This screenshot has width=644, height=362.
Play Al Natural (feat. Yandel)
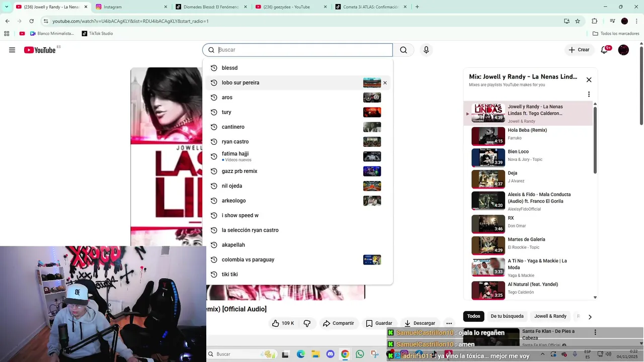(528, 290)
